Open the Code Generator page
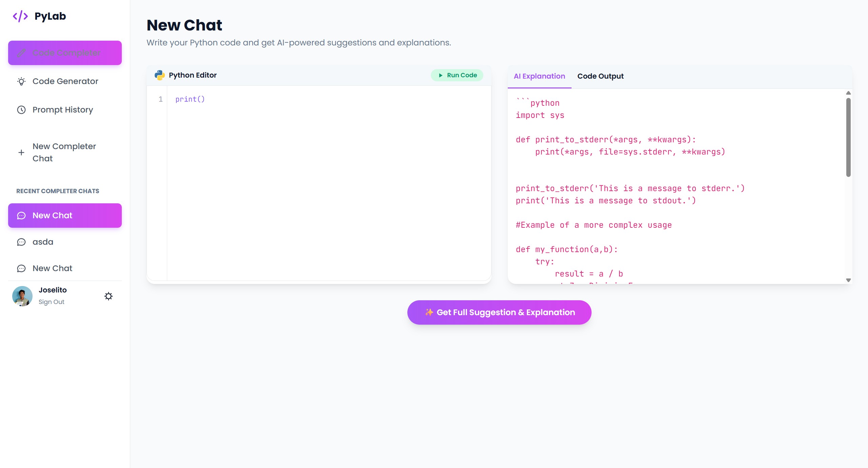Image resolution: width=868 pixels, height=468 pixels. pos(65,81)
